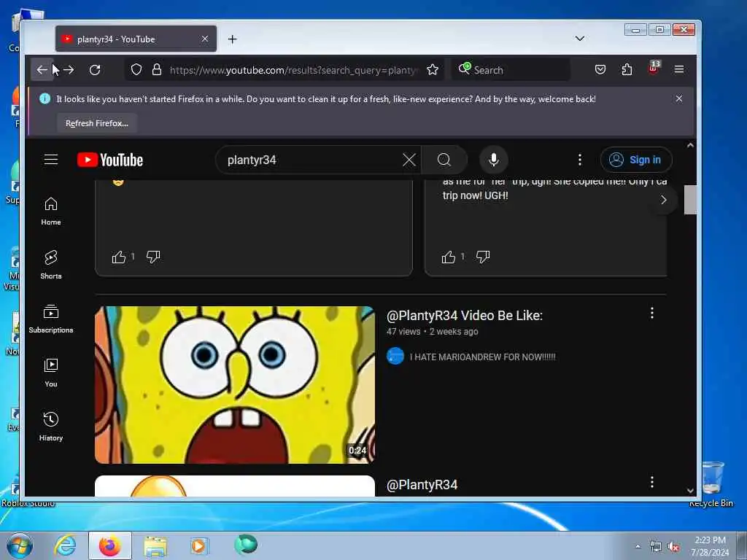This screenshot has width=747, height=560.
Task: Open tracking protection shield icon
Action: click(x=136, y=70)
